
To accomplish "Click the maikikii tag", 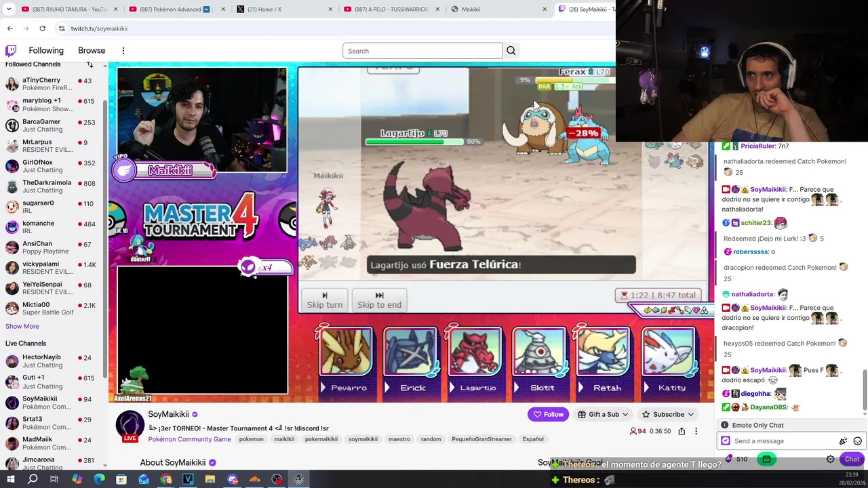I will [x=284, y=439].
